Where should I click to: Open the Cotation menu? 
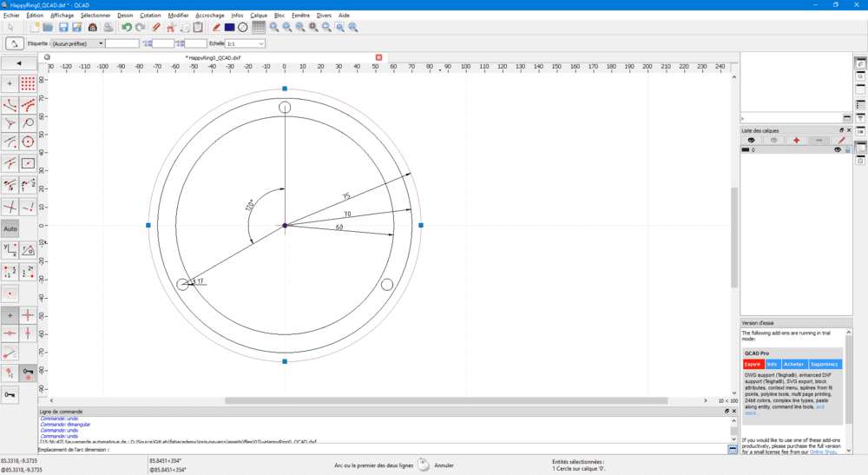150,16
